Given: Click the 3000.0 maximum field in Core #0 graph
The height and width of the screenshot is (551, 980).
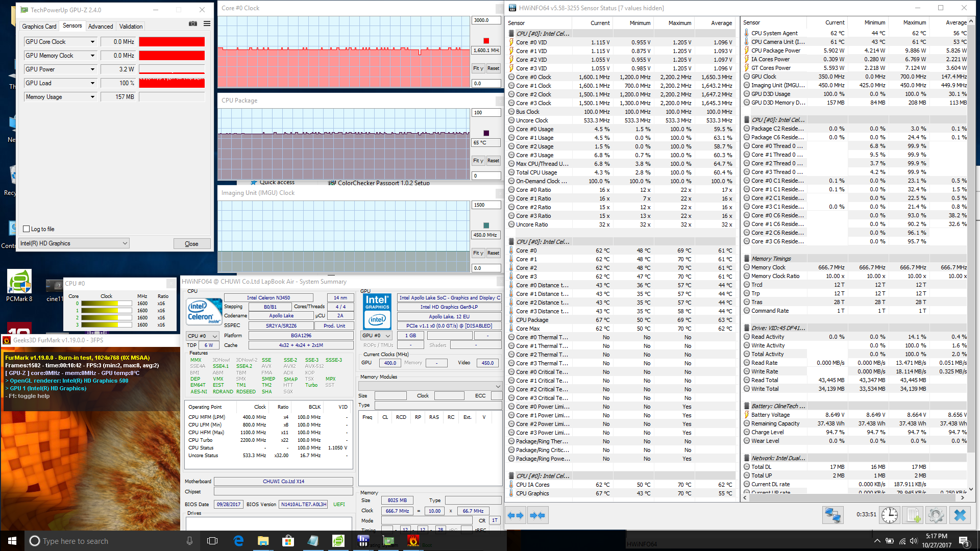Looking at the screenshot, I should (x=486, y=20).
